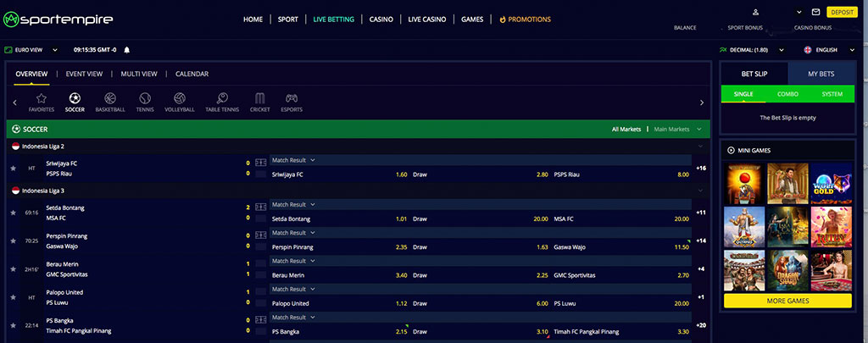Switch market filter to All Markets

[626, 129]
